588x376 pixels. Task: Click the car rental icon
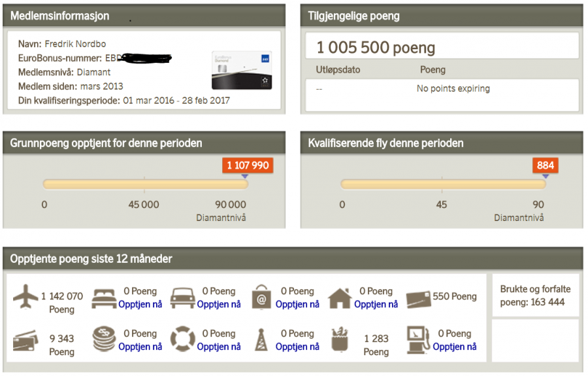coord(182,298)
